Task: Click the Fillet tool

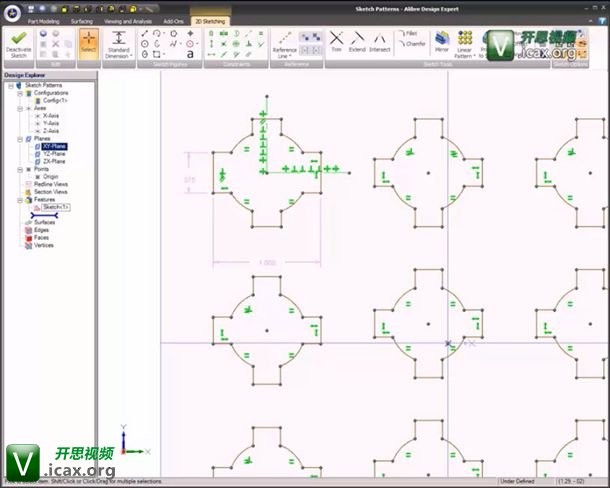Action: (408, 33)
